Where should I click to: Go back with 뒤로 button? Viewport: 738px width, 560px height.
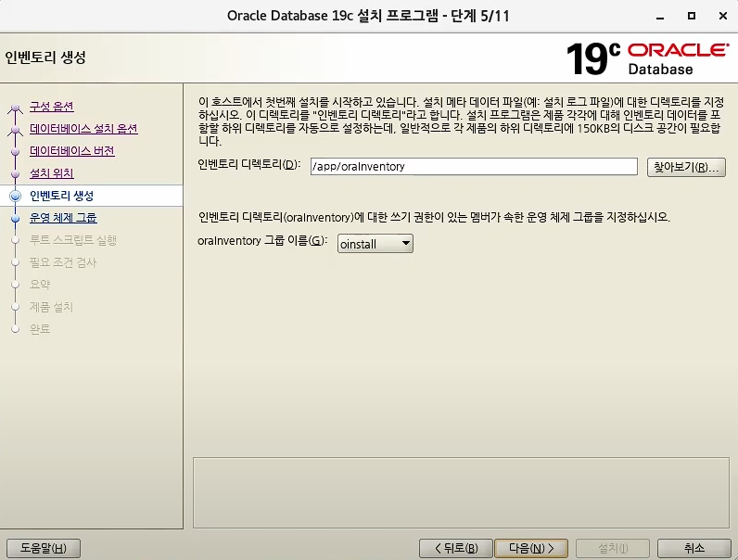pyautogui.click(x=455, y=548)
